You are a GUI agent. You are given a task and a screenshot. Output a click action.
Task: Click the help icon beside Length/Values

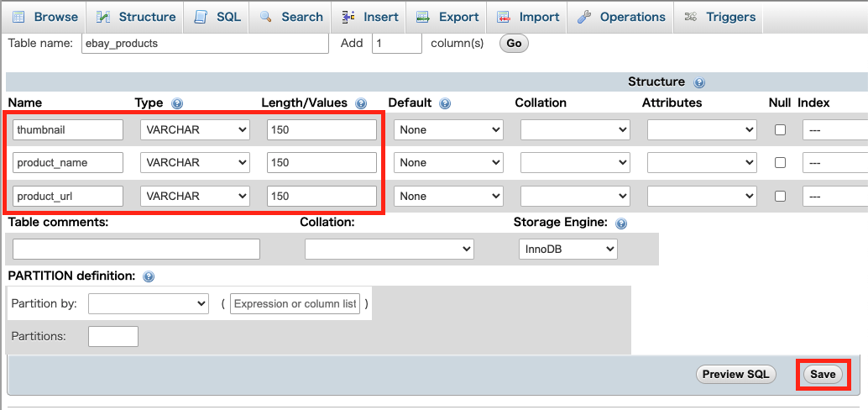(361, 103)
